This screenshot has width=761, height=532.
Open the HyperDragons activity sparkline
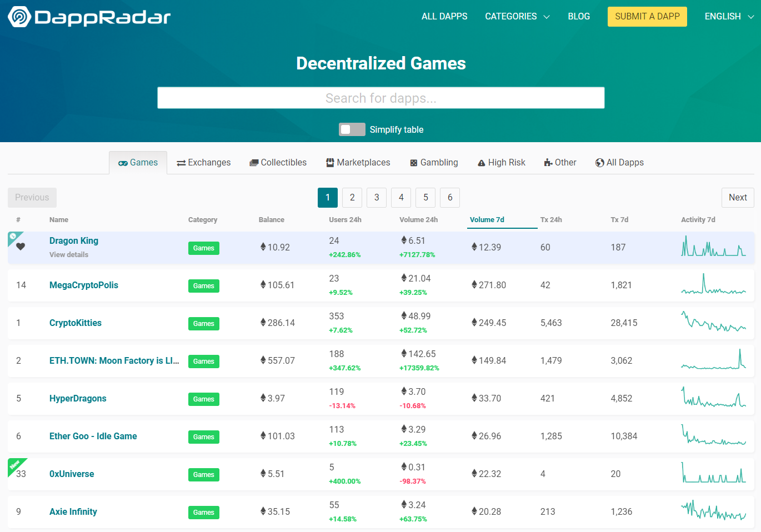coord(714,397)
